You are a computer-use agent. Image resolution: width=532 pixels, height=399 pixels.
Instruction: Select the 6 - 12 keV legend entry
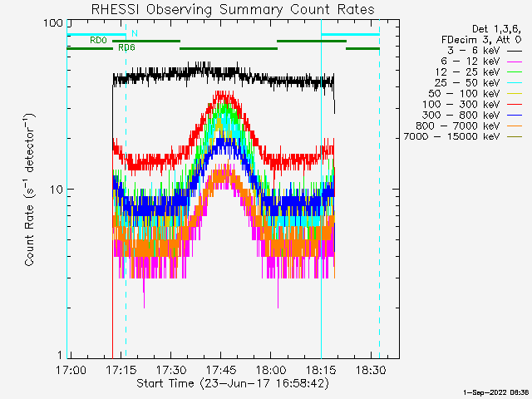point(481,62)
